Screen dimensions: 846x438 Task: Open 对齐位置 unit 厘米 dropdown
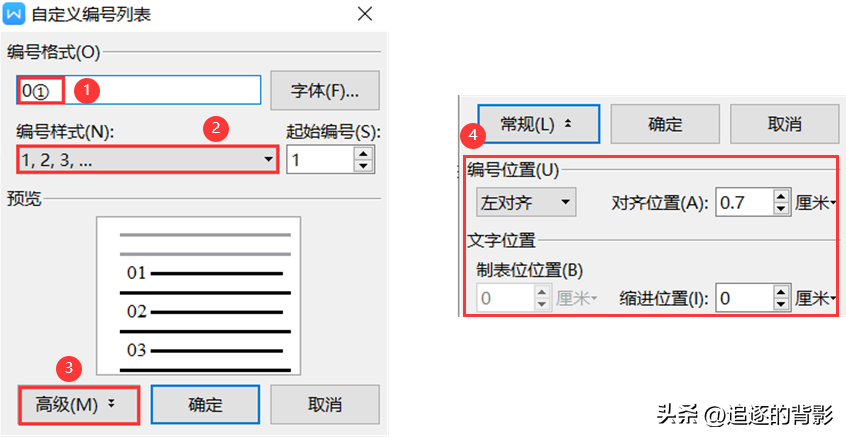(815, 203)
